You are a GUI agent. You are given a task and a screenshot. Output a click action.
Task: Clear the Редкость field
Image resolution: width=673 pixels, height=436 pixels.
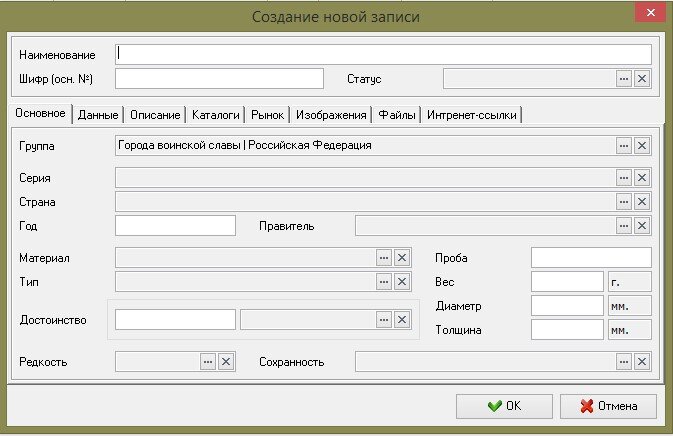(x=226, y=362)
